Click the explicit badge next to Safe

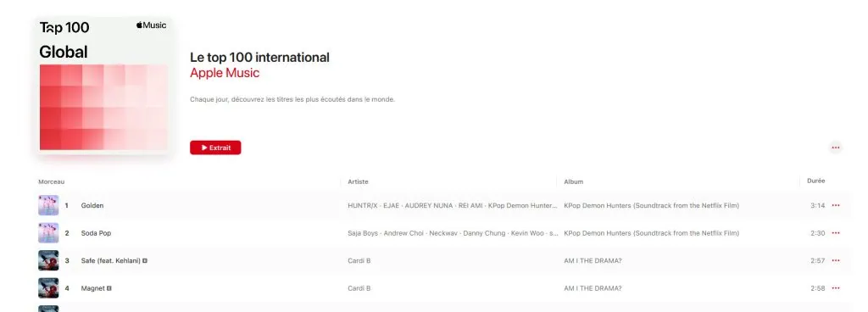144,260
